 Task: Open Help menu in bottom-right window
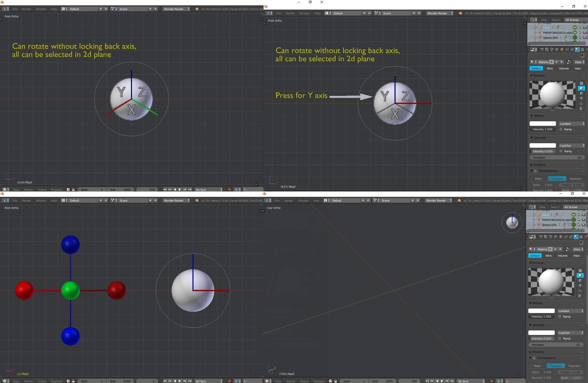316,200
